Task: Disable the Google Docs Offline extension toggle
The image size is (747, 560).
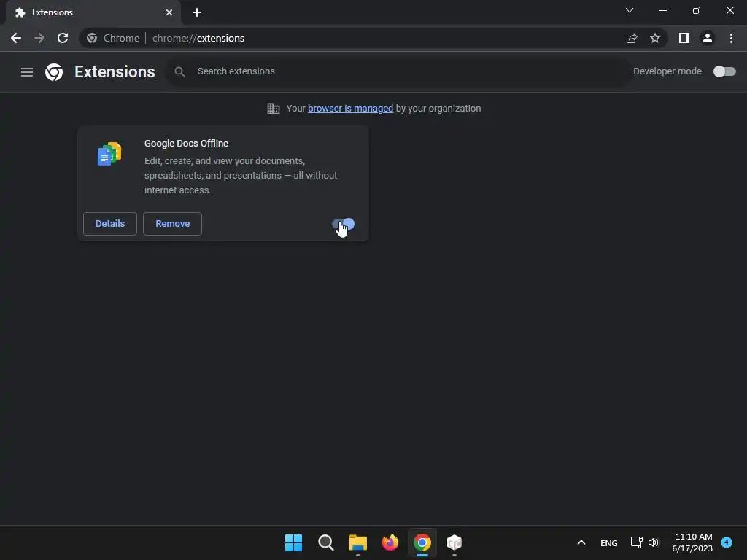Action: 343,224
